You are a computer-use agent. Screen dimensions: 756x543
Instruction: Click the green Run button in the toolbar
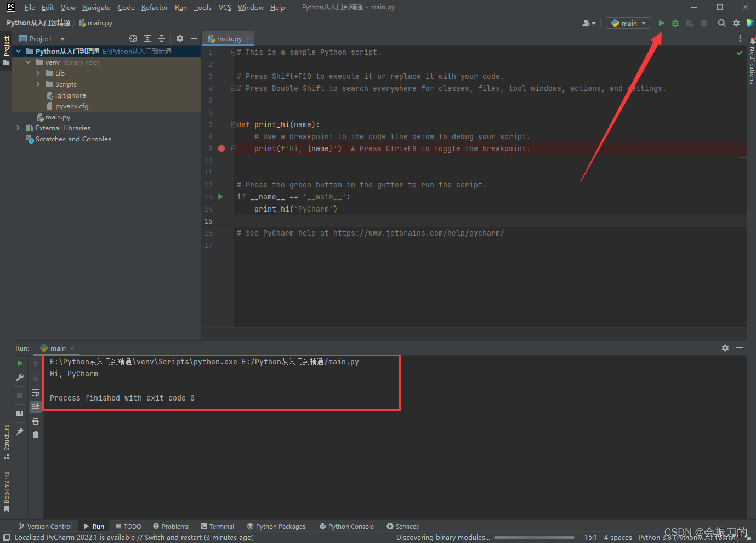tap(661, 23)
